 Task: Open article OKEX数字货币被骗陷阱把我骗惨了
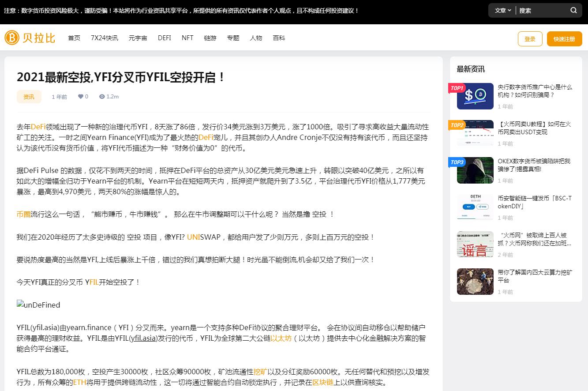534,165
